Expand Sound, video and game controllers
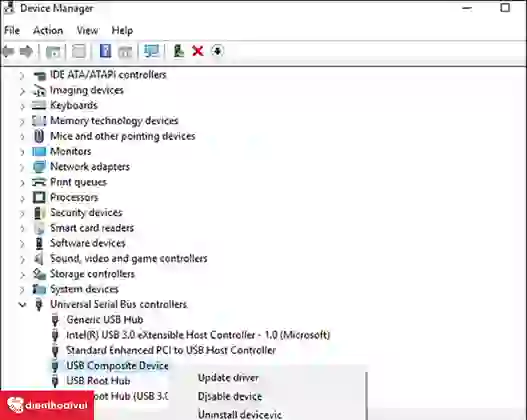The height and width of the screenshot is (420, 527). tap(22, 259)
